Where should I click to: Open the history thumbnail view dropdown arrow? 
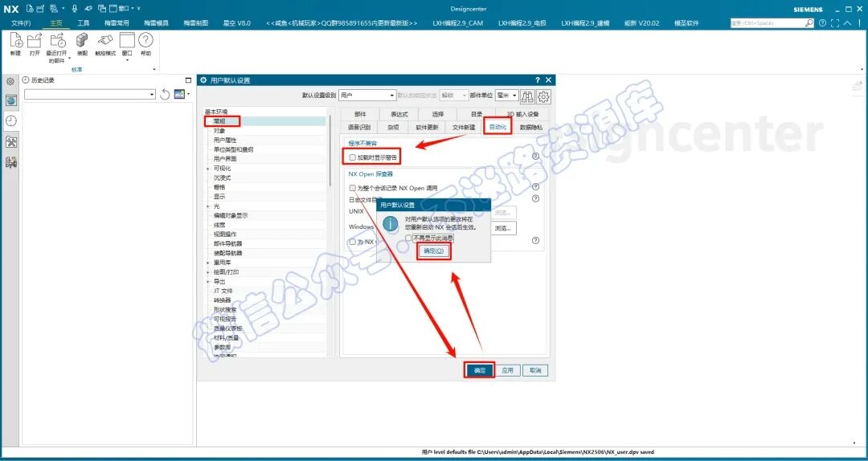(190, 94)
